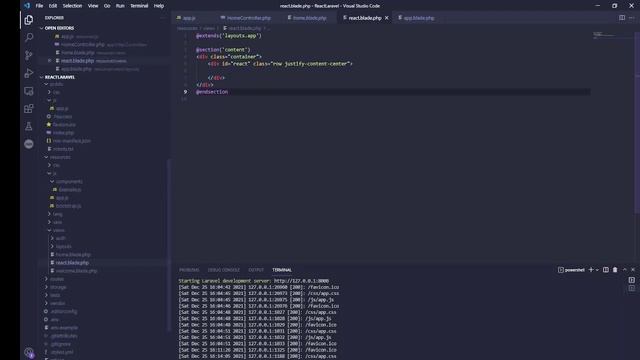Open Example.js in the components folder
The width and height of the screenshot is (640, 360).
(x=69, y=189)
